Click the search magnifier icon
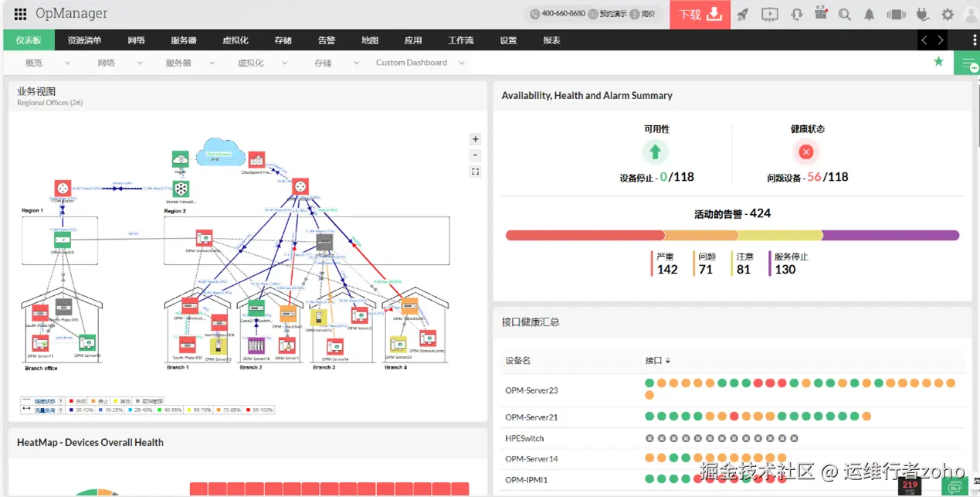This screenshot has width=980, height=497. [x=844, y=15]
